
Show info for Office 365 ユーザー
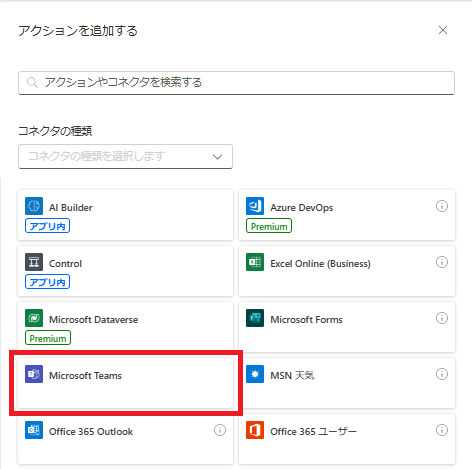[442, 430]
